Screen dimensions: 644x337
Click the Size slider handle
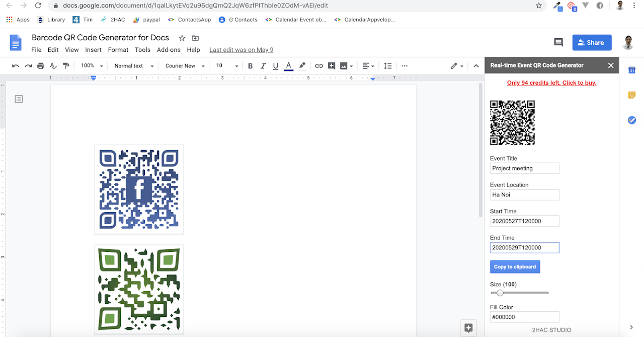click(500, 293)
